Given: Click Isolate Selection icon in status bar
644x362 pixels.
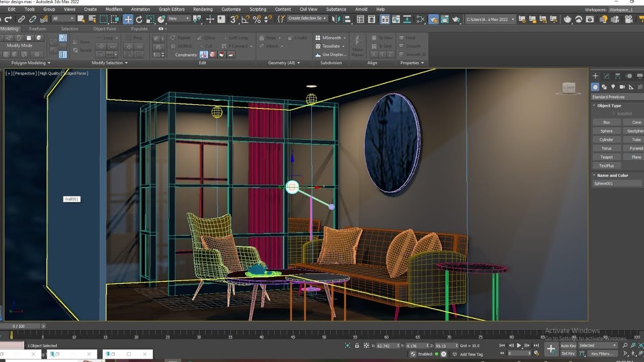Looking at the screenshot, I should (x=348, y=345).
